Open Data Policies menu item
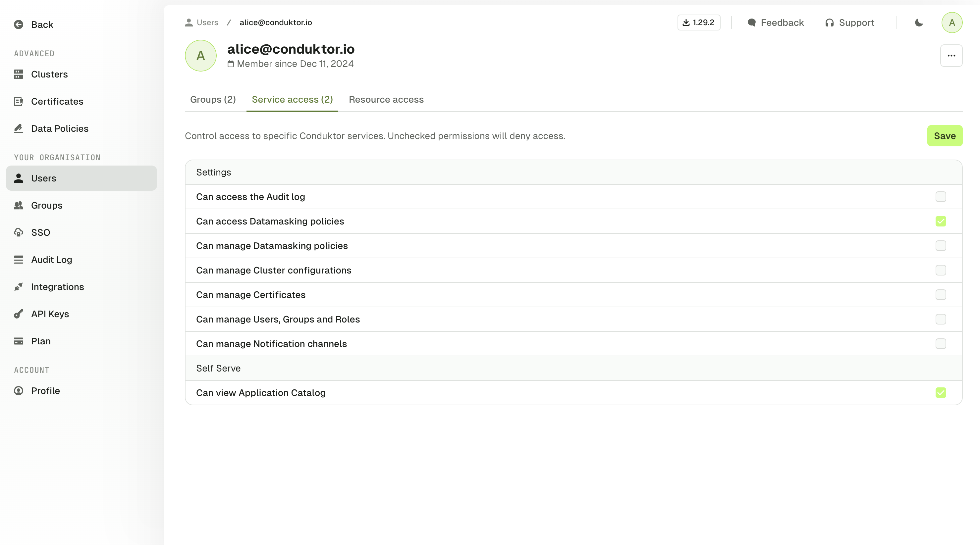This screenshot has height=545, width=980. coord(82,128)
